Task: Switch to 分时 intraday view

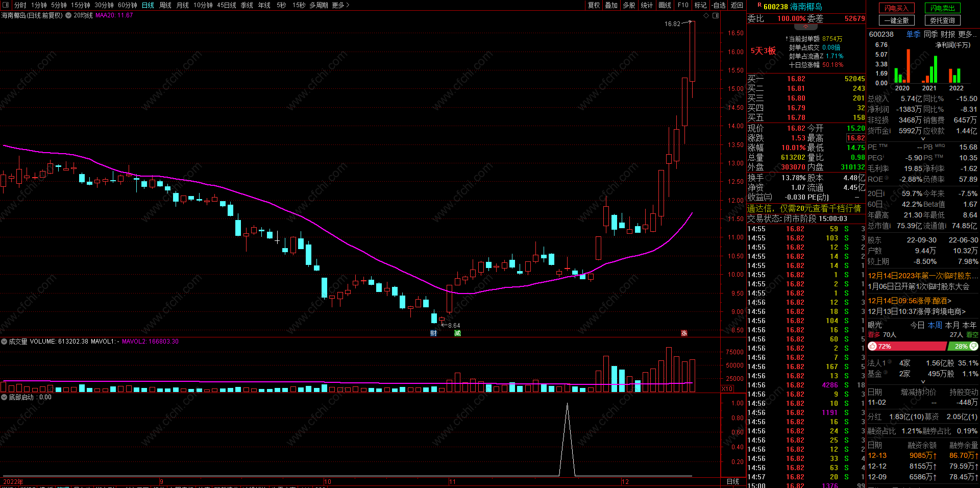Action: 20,5
